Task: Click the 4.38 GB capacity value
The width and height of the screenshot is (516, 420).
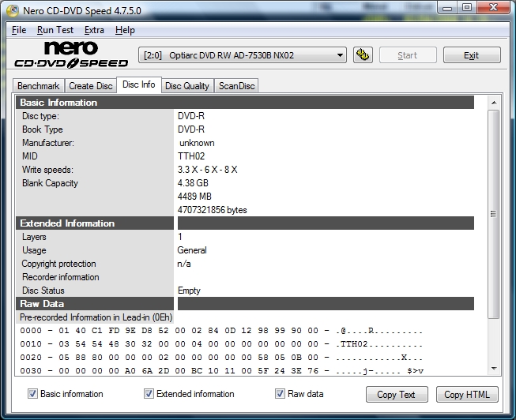Action: click(193, 183)
